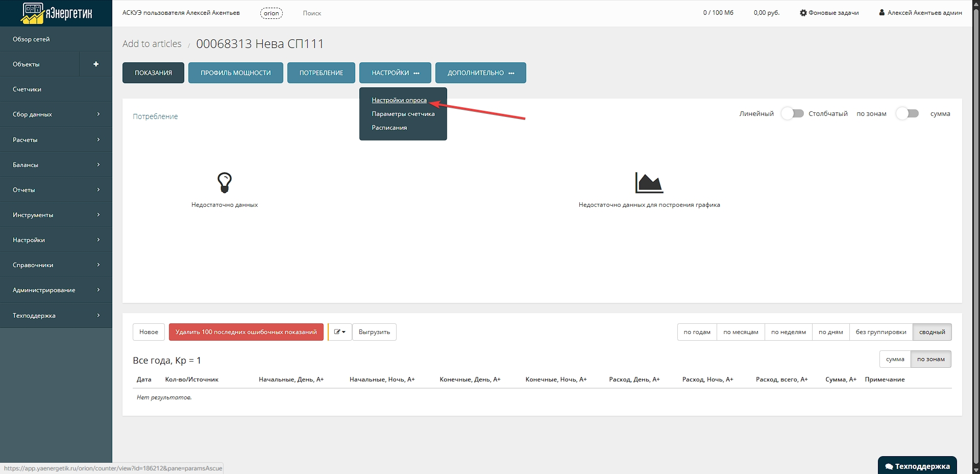Screen dimensions: 980x474
Task: Click the Add to articles breadcrumb link
Action: pos(152,44)
